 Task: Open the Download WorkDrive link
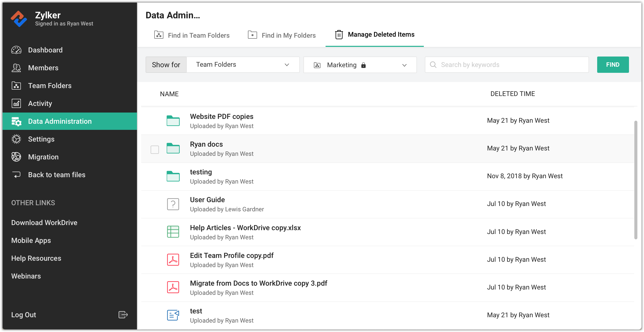point(44,223)
